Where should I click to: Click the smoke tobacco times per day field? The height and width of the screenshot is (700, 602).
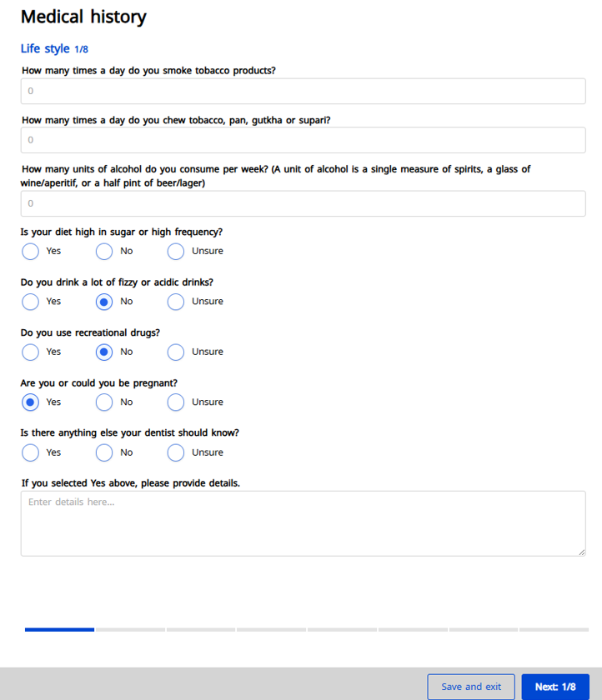(x=303, y=91)
